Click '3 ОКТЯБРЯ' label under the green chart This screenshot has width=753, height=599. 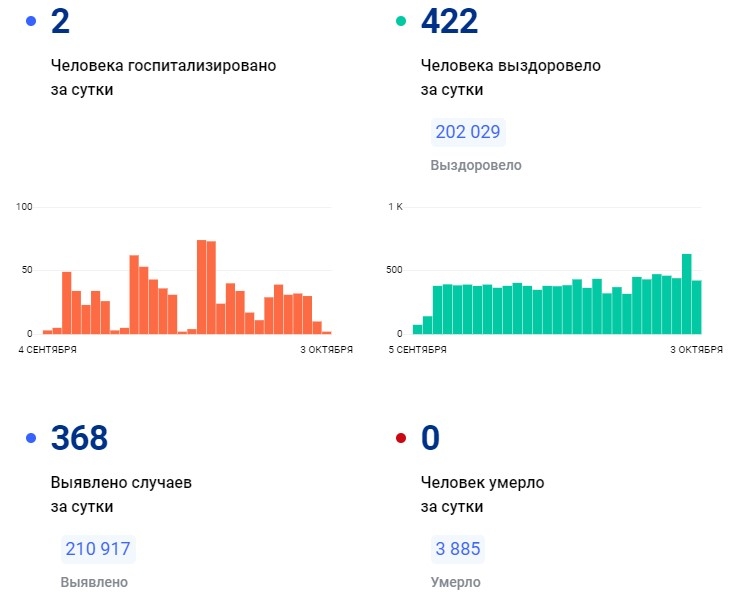696,350
